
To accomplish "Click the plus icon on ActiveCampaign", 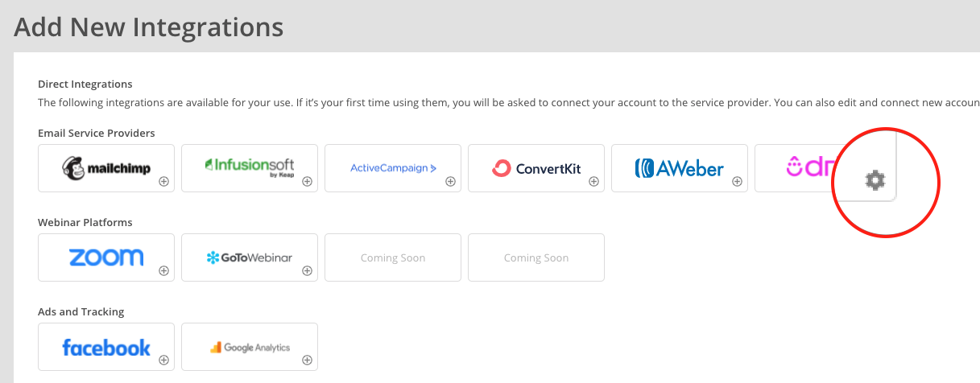I will click(x=450, y=182).
